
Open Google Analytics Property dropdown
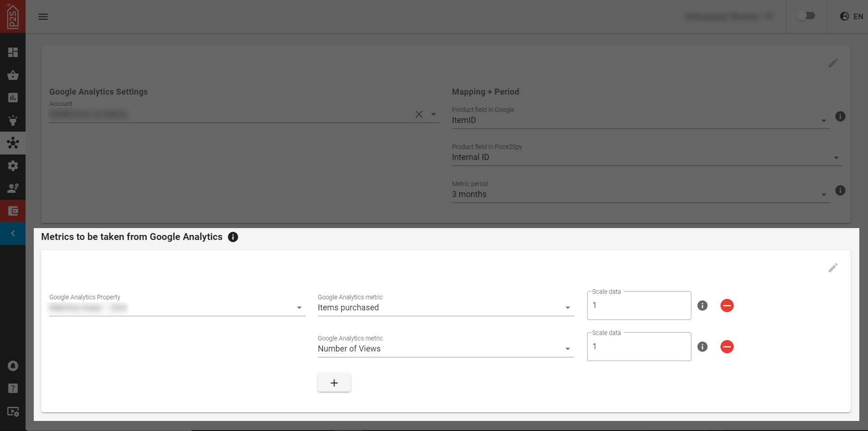[x=177, y=308]
